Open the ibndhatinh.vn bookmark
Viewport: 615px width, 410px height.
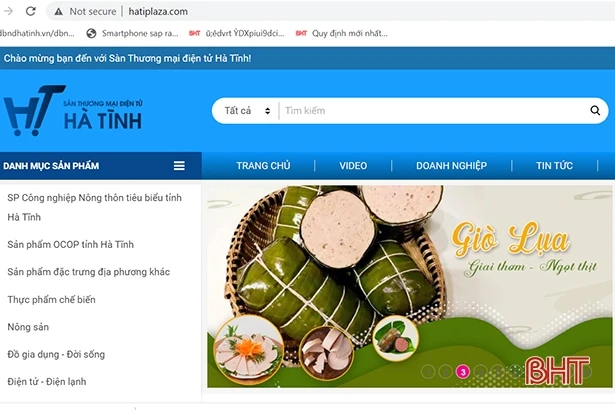[x=37, y=33]
